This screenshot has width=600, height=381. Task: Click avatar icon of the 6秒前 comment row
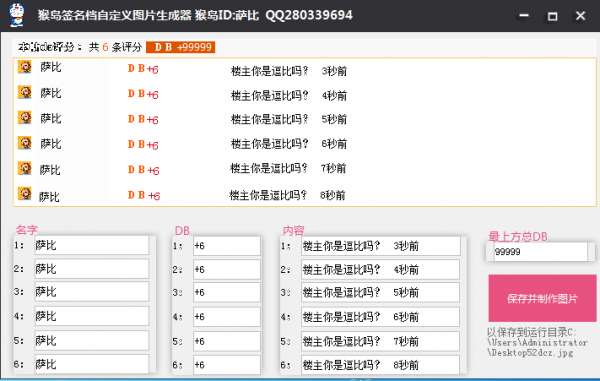tap(25, 143)
